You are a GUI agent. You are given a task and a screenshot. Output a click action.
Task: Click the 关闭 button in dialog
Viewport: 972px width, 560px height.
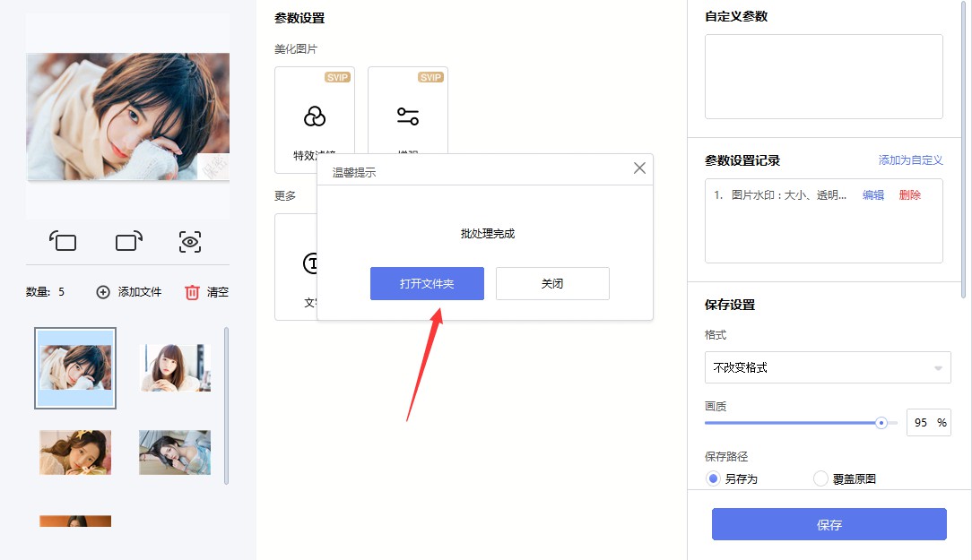[x=552, y=283]
